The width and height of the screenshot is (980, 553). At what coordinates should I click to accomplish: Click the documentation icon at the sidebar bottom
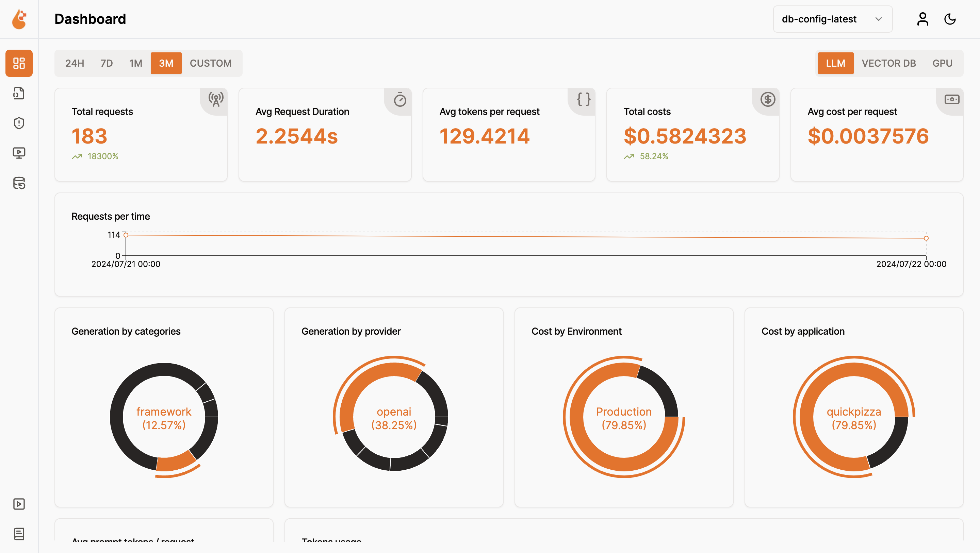pos(19,534)
